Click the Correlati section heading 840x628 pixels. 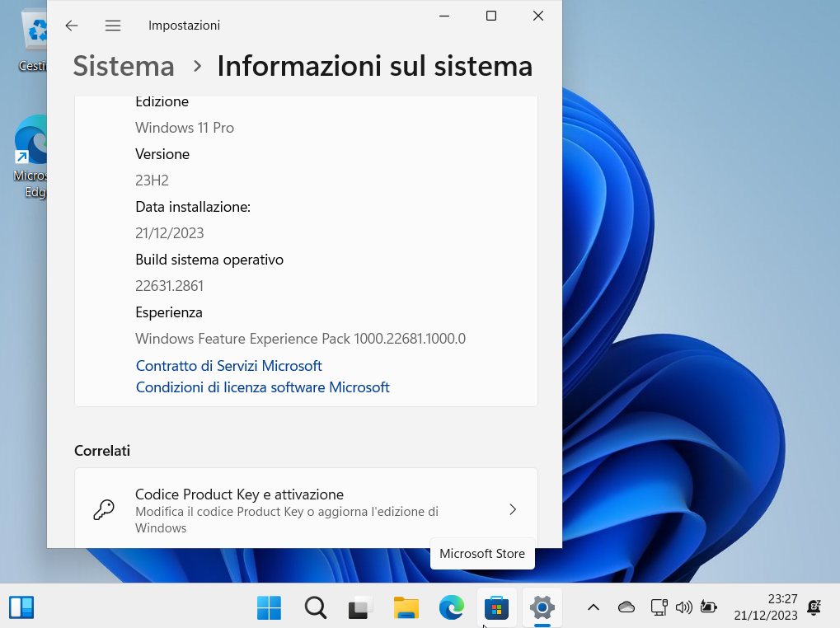pos(101,451)
